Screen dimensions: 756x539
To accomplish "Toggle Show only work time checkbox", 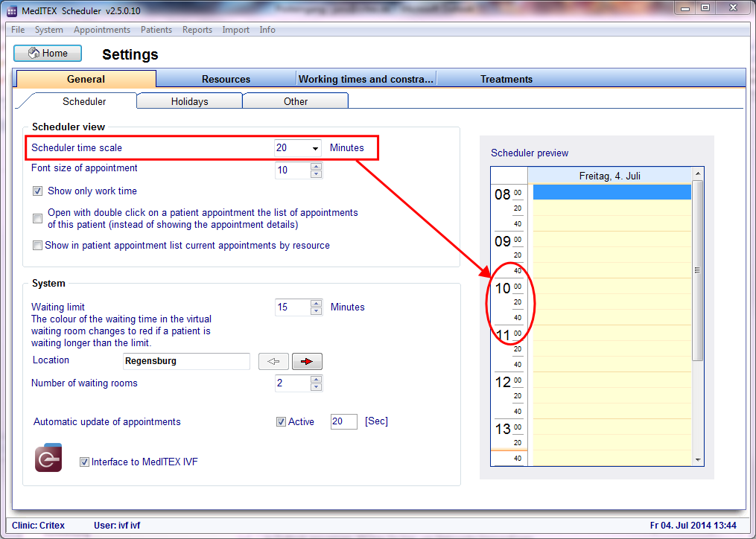I will click(x=37, y=191).
